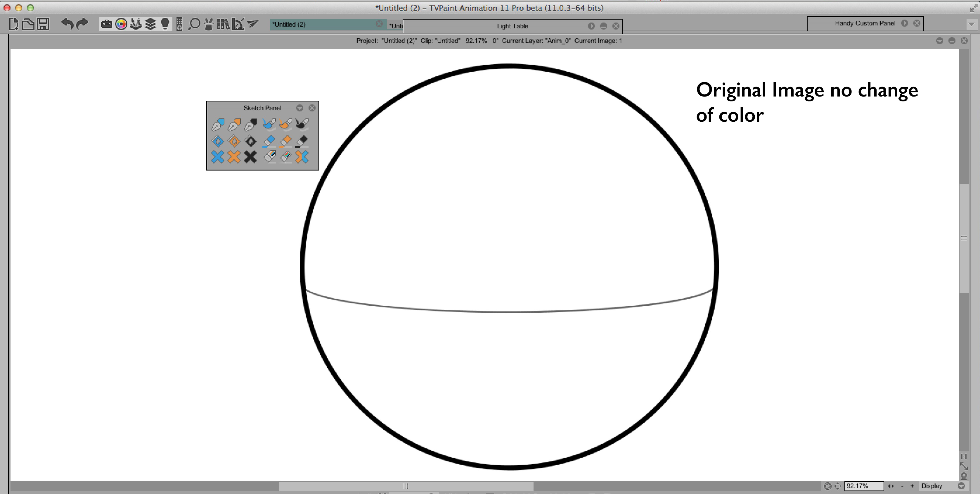The image size is (980, 494).
Task: Click the blue X clear icon
Action: [x=218, y=157]
